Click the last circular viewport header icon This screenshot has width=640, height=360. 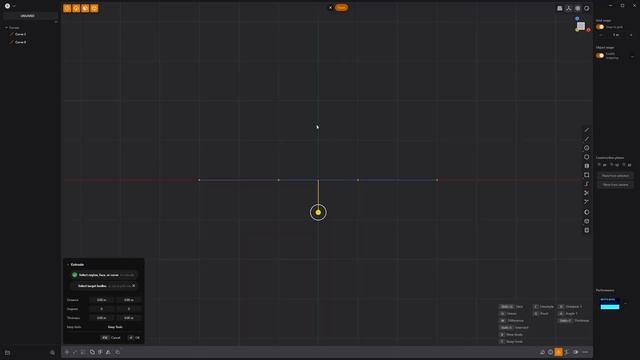(587, 8)
